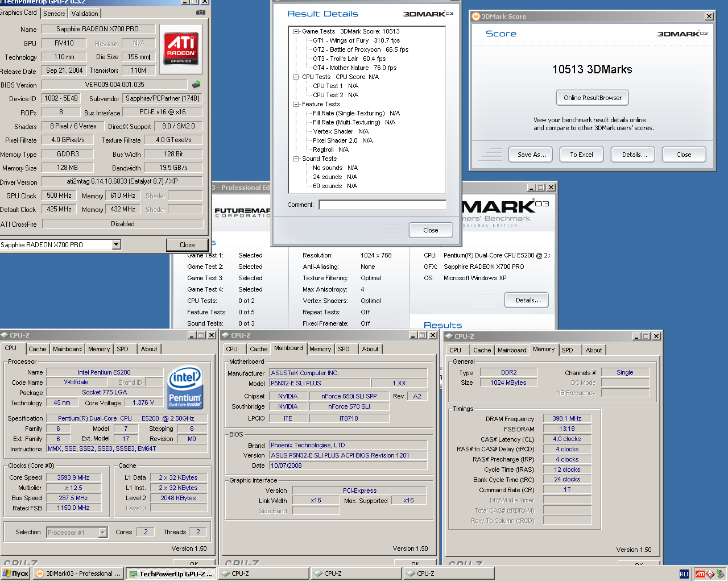The image size is (728, 582).
Task: Click the GPU Clock 500 MHz value
Action: [x=59, y=196]
